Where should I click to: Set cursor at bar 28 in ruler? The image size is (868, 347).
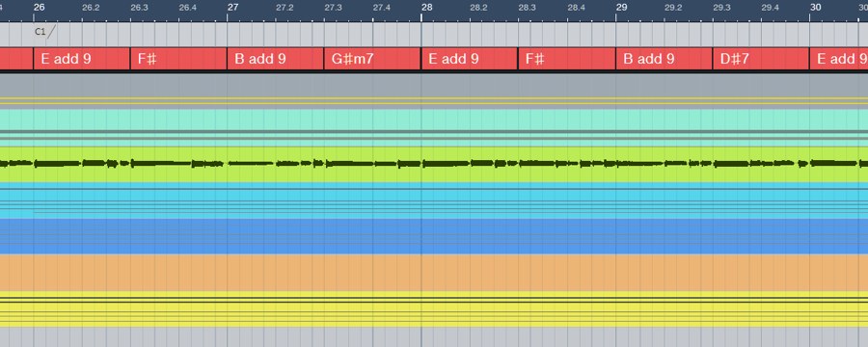(427, 7)
